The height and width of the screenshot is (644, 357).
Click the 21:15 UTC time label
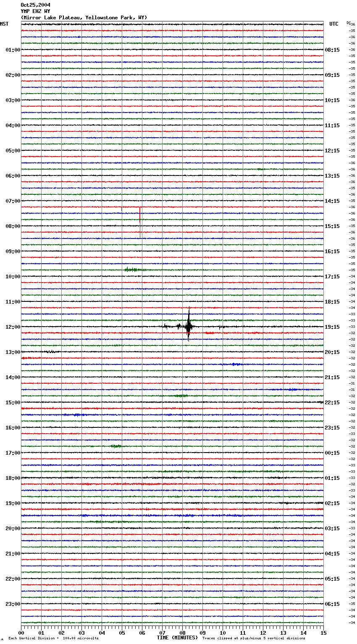point(332,377)
